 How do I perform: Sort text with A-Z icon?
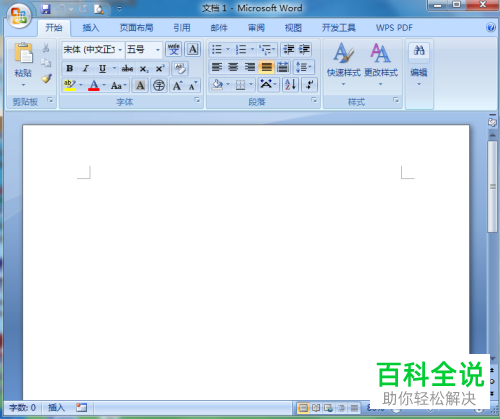[x=290, y=85]
